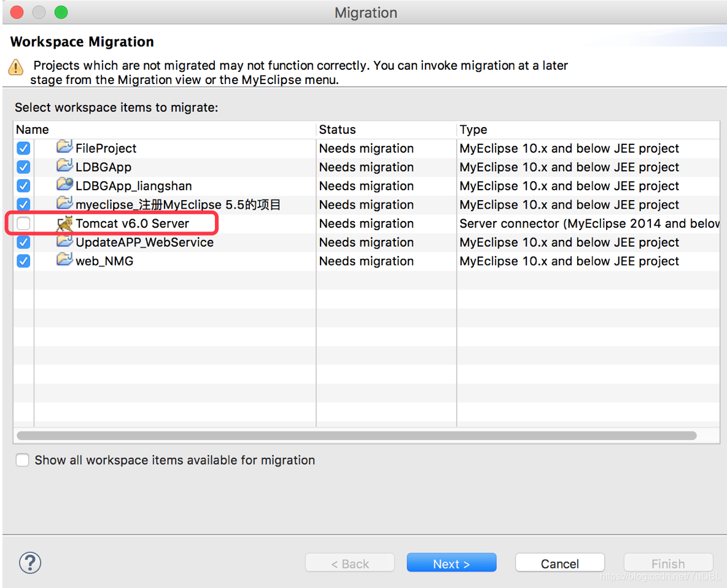The height and width of the screenshot is (588, 727).
Task: Click the UpdateAPP_WebService folder icon
Action: tap(64, 241)
